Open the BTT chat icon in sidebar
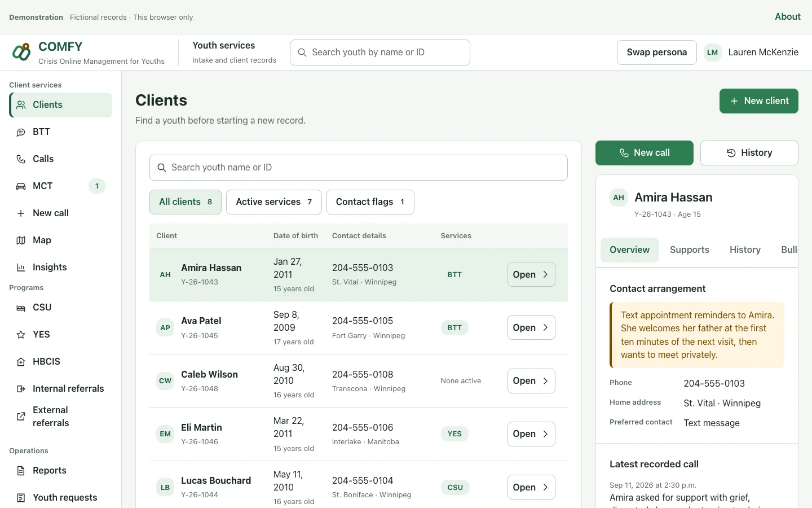 point(21,132)
